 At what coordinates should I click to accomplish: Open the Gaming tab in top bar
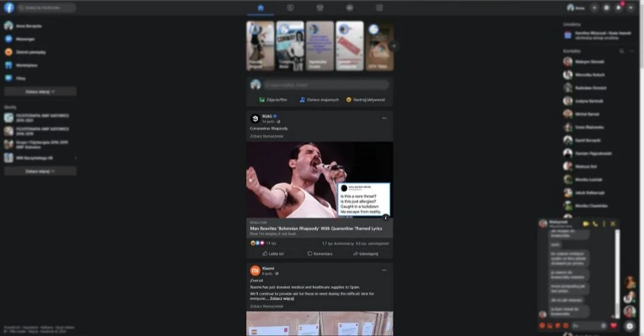click(379, 8)
